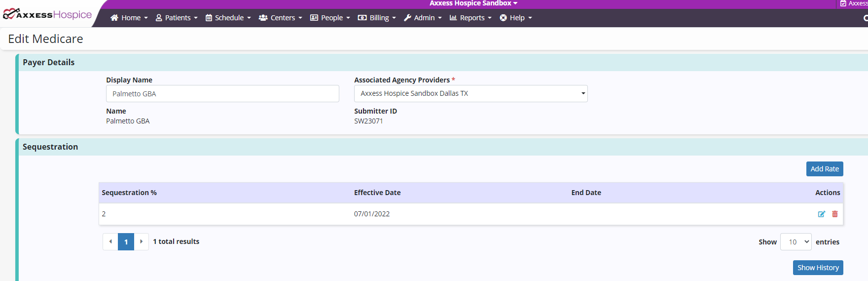
Task: Open the Axxess Hospice Sandbox switcher
Action: click(473, 3)
